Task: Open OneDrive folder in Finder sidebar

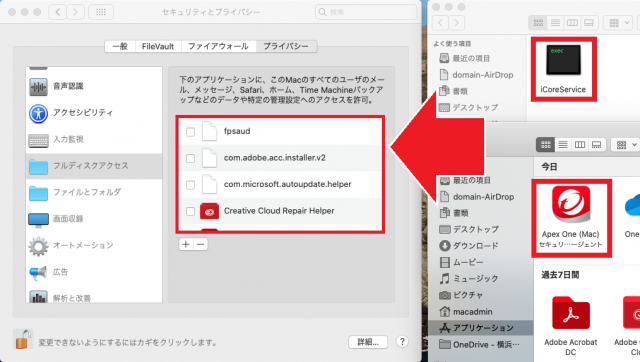Action: tap(479, 344)
